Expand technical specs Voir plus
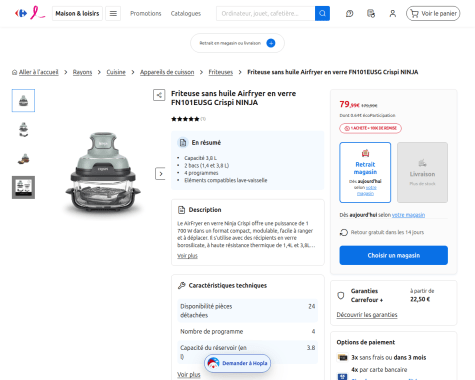475x380 pixels. [189, 374]
